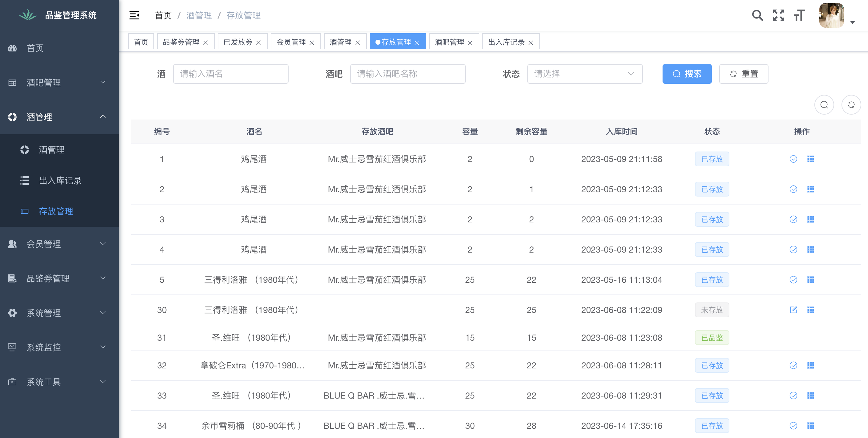Expand the 系统工具 sidebar menu
The width and height of the screenshot is (868, 438).
pyautogui.click(x=59, y=382)
